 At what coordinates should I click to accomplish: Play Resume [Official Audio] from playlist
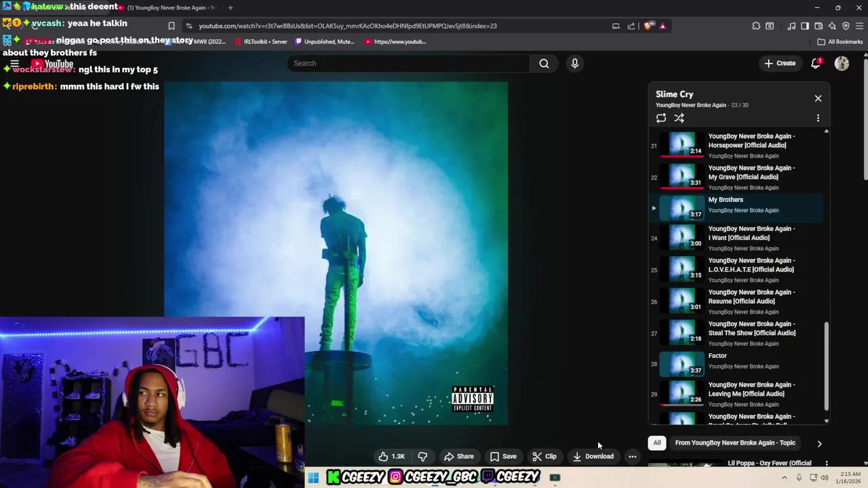pyautogui.click(x=736, y=302)
